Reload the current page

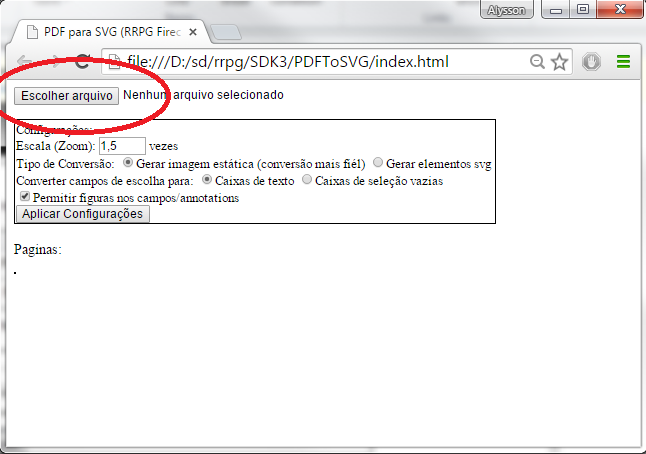coord(84,62)
